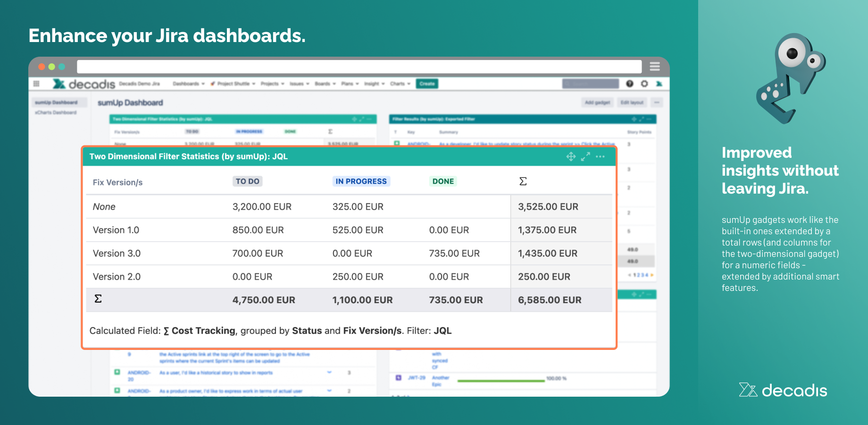
Task: Open the ellipsis menu on blurred background JQL gadget
Action: pos(369,119)
